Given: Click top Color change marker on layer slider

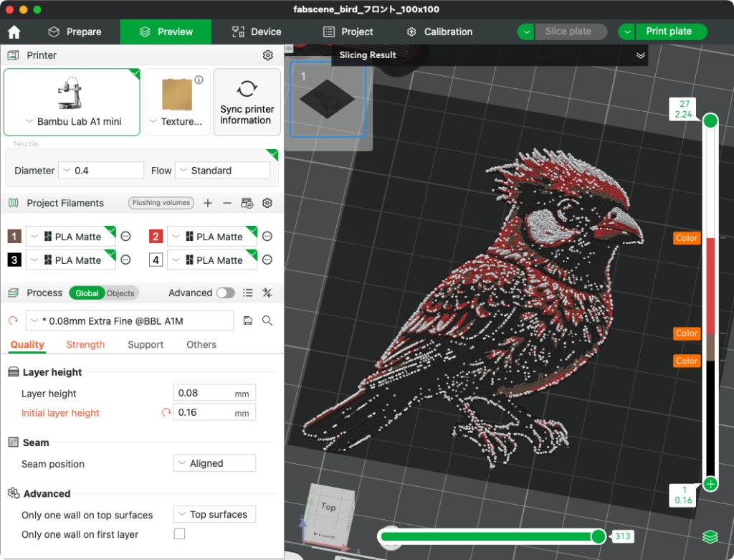Looking at the screenshot, I should point(686,238).
